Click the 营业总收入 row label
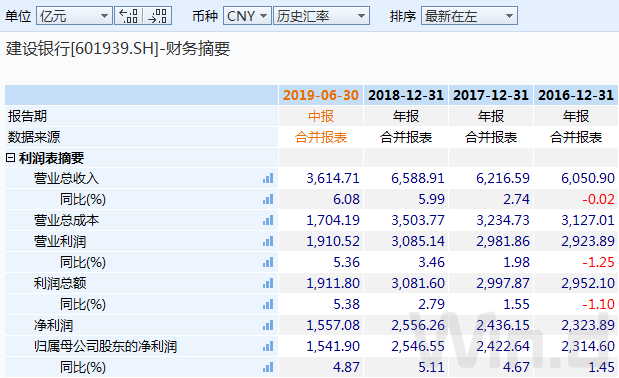Viewport: 619px width, 378px height. pyautogui.click(x=66, y=178)
